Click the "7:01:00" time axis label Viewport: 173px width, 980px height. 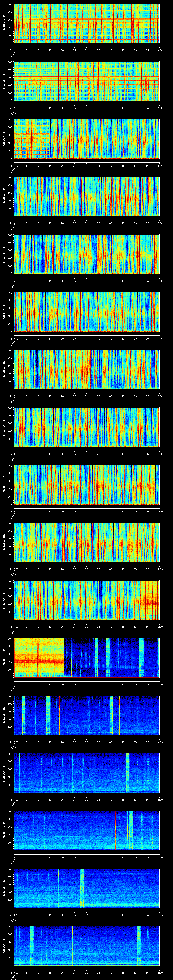[14, 50]
